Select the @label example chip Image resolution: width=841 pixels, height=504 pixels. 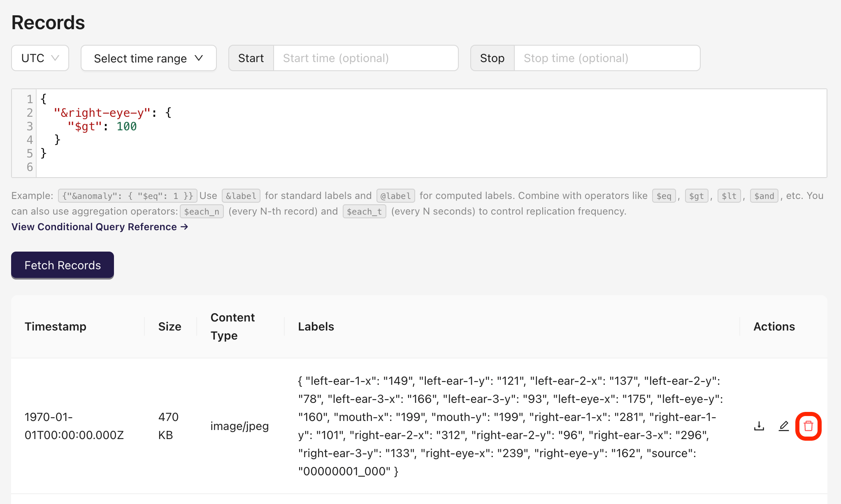click(395, 196)
